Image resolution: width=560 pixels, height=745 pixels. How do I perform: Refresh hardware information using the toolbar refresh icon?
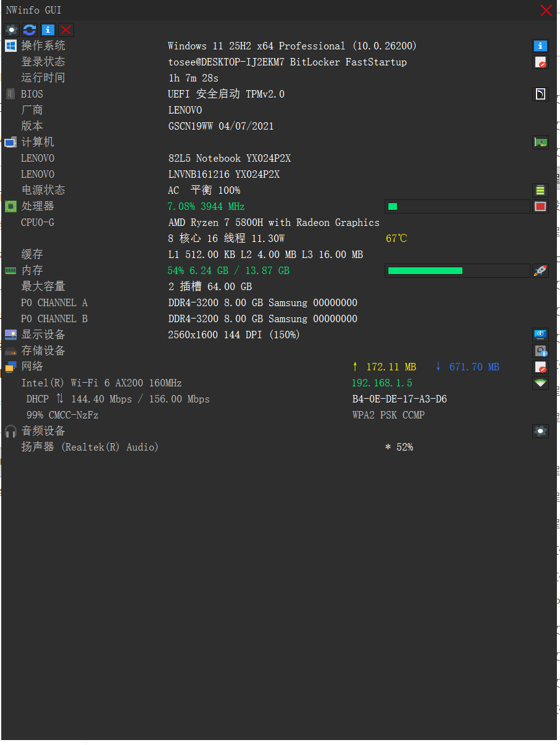pyautogui.click(x=29, y=30)
